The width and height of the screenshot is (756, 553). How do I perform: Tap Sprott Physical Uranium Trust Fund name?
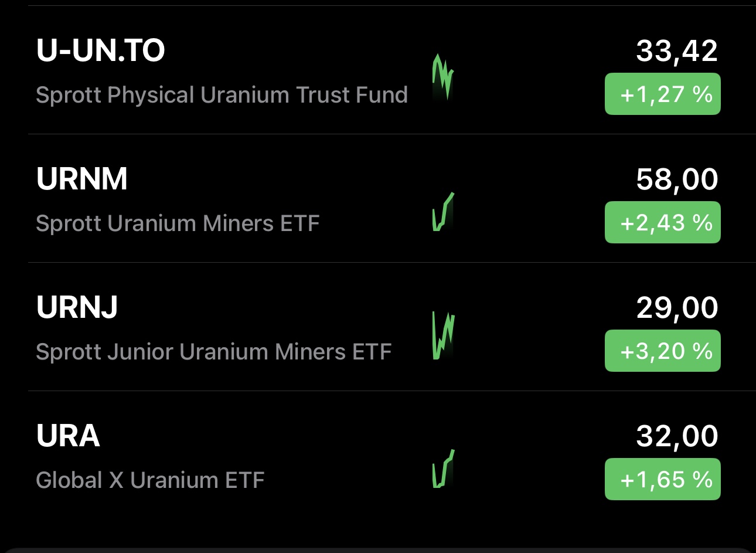222,95
